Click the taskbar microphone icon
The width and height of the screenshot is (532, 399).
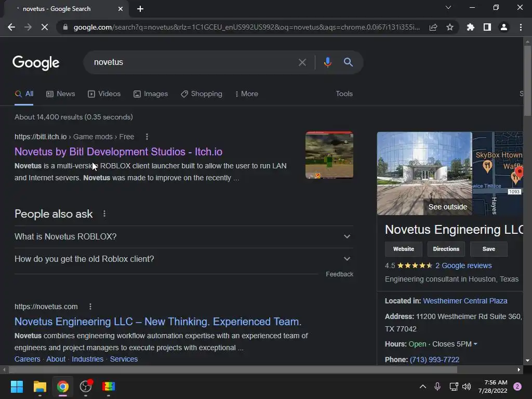point(437,387)
